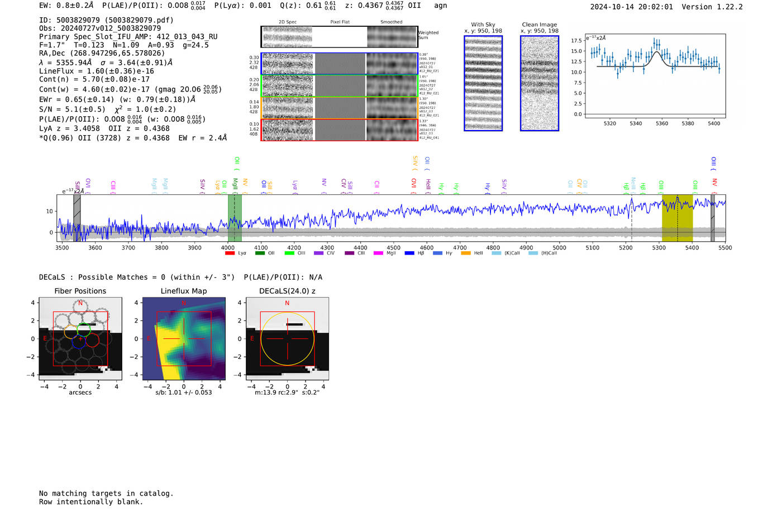Click 'Pixel Flat' column header
The height and width of the screenshot is (532, 782).
click(x=340, y=22)
